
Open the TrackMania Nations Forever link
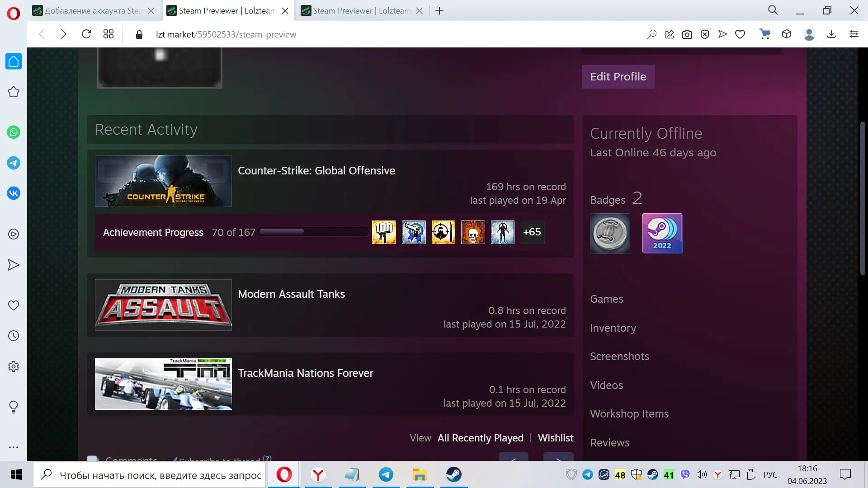(306, 373)
